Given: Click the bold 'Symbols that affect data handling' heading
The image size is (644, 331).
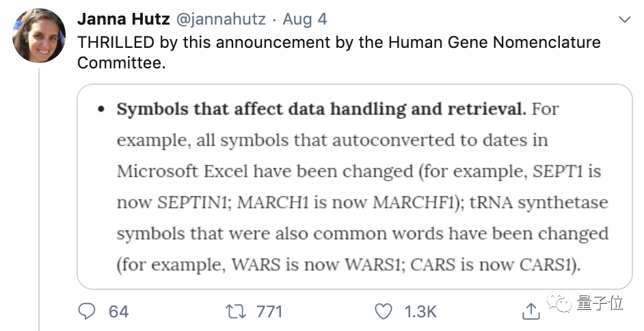Looking at the screenshot, I should (x=321, y=109).
